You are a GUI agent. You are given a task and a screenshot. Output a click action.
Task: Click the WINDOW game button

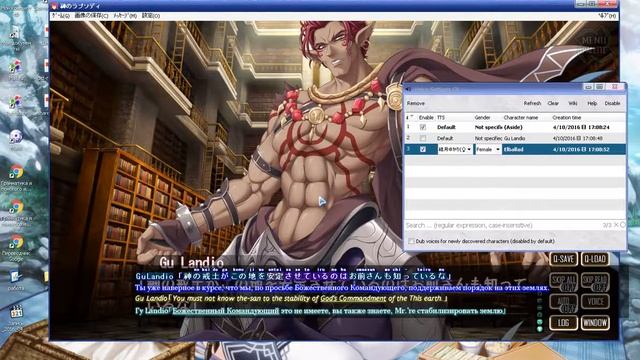(595, 323)
